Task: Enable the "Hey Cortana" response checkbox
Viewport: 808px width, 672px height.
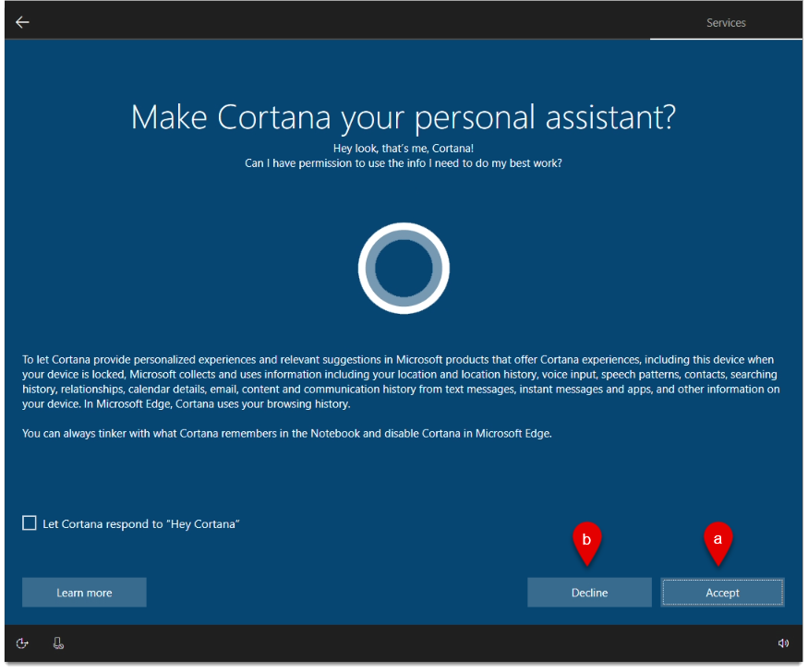Action: (x=30, y=523)
